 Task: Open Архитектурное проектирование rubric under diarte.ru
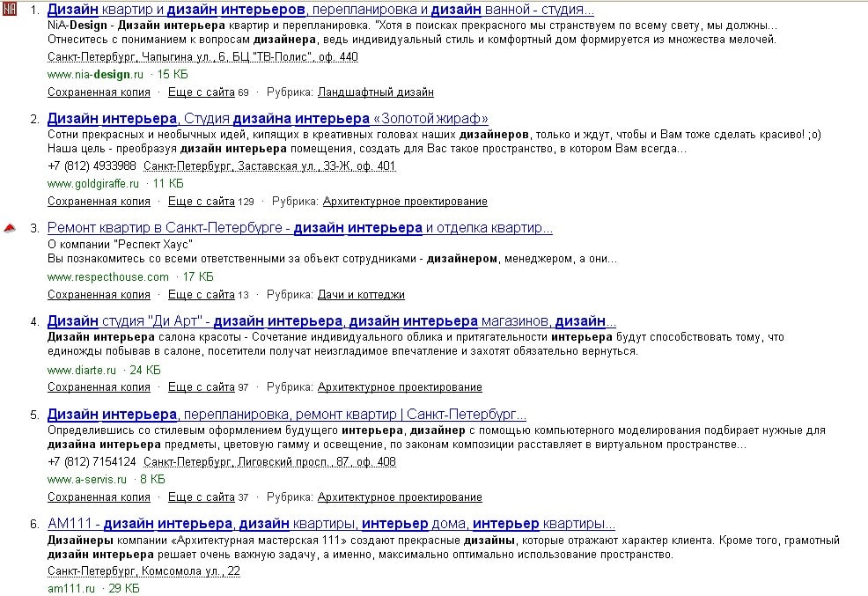(x=400, y=387)
